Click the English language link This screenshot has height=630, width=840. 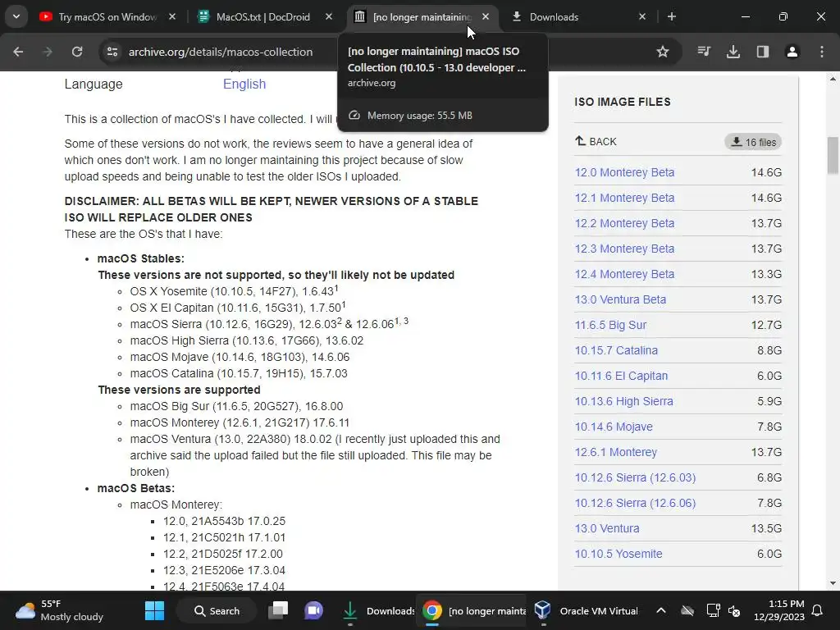click(x=244, y=84)
